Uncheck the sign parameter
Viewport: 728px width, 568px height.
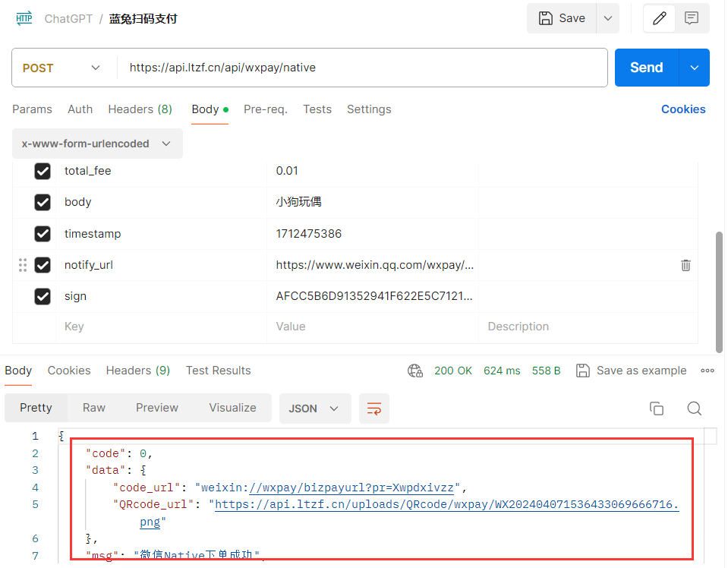[43, 296]
